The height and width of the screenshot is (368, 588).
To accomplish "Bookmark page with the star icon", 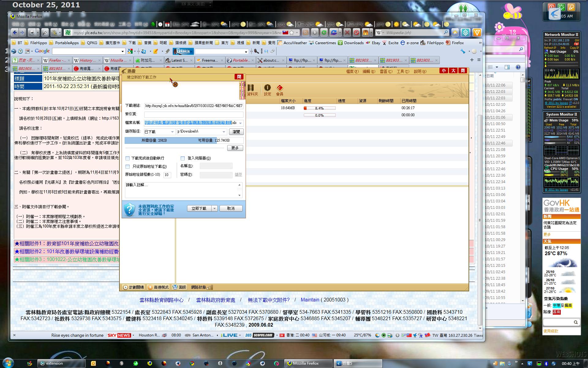I will [292, 33].
